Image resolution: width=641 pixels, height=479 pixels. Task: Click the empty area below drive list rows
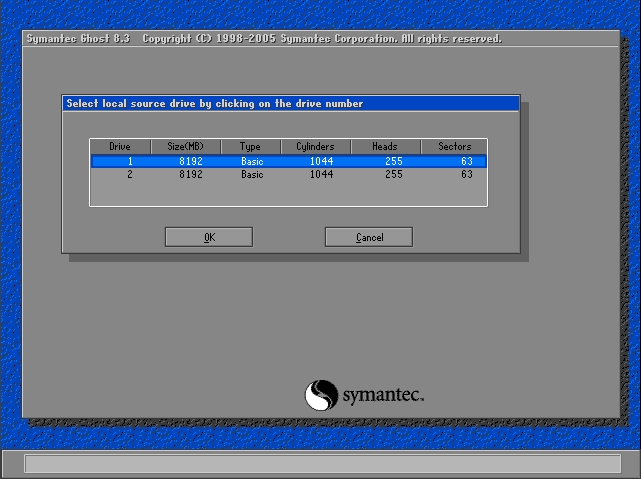pyautogui.click(x=289, y=193)
